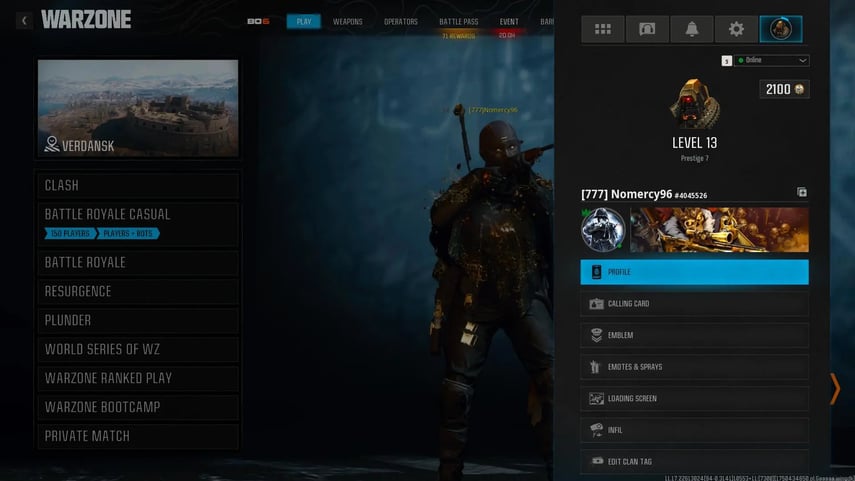Click the player avatar profile icon
Image resolution: width=855 pixels, height=481 pixels.
tap(780, 29)
